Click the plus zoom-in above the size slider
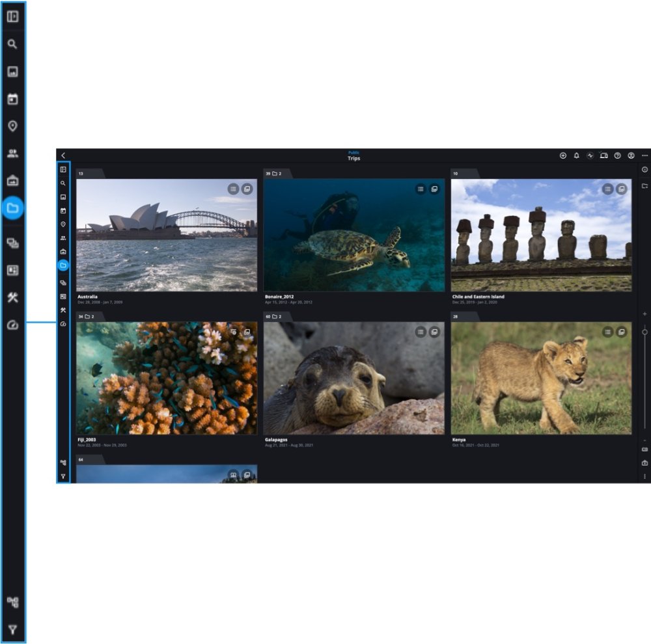The width and height of the screenshot is (651, 644). [x=644, y=314]
